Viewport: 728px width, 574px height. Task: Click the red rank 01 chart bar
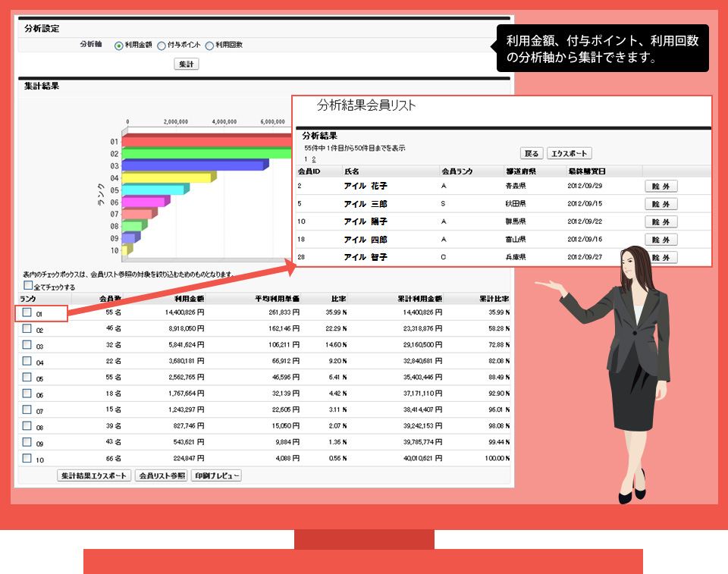pos(205,142)
